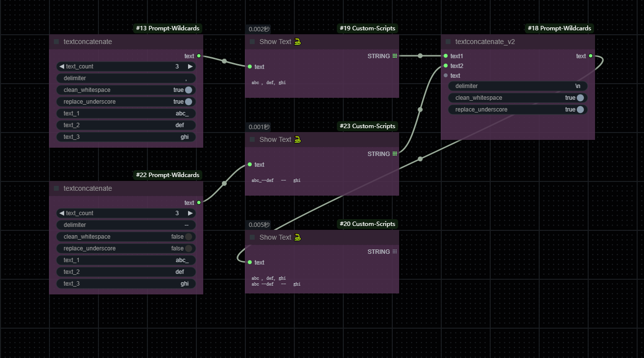
Task: Click the #13 Prompt-Wildcards badge
Action: (x=167, y=28)
